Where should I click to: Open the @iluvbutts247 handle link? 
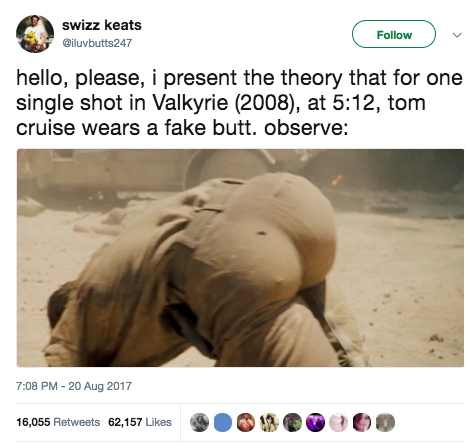tap(97, 43)
